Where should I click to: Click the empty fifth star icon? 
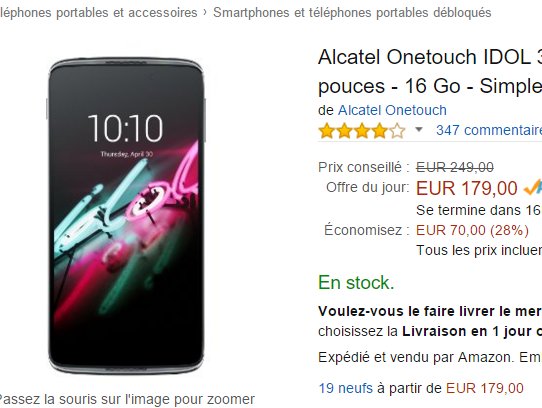[397, 131]
